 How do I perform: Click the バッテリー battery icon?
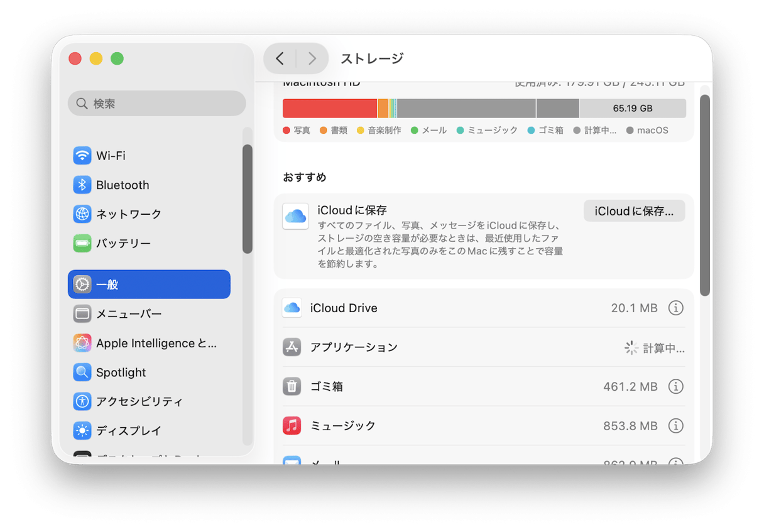[x=82, y=243]
